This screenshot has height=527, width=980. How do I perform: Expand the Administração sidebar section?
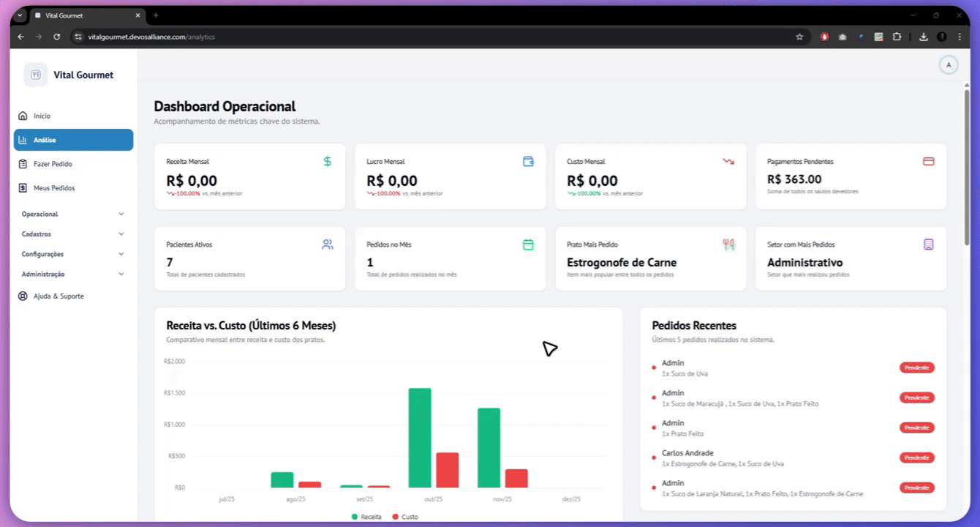coord(73,274)
